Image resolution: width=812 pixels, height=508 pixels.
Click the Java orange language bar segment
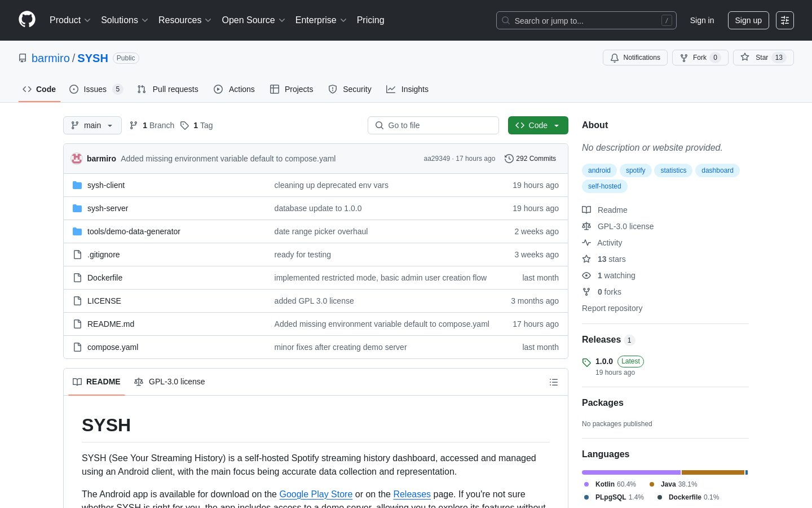713,472
